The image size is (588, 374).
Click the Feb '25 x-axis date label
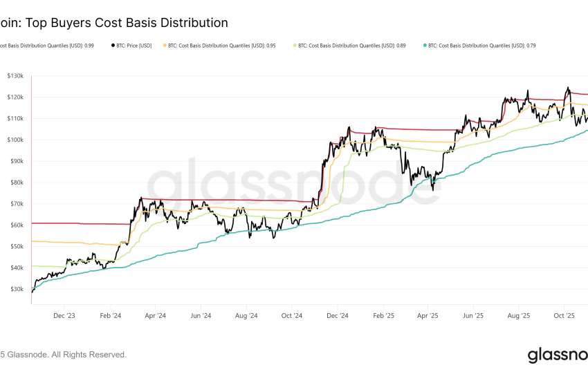click(383, 316)
